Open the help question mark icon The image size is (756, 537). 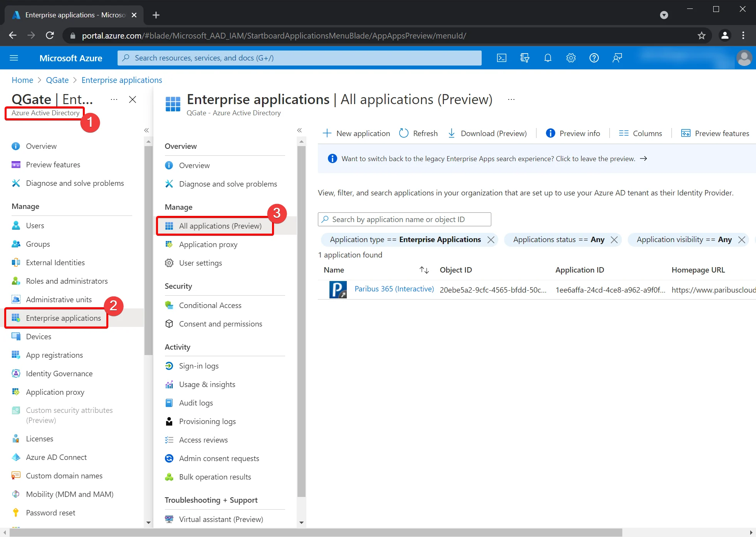594,58
